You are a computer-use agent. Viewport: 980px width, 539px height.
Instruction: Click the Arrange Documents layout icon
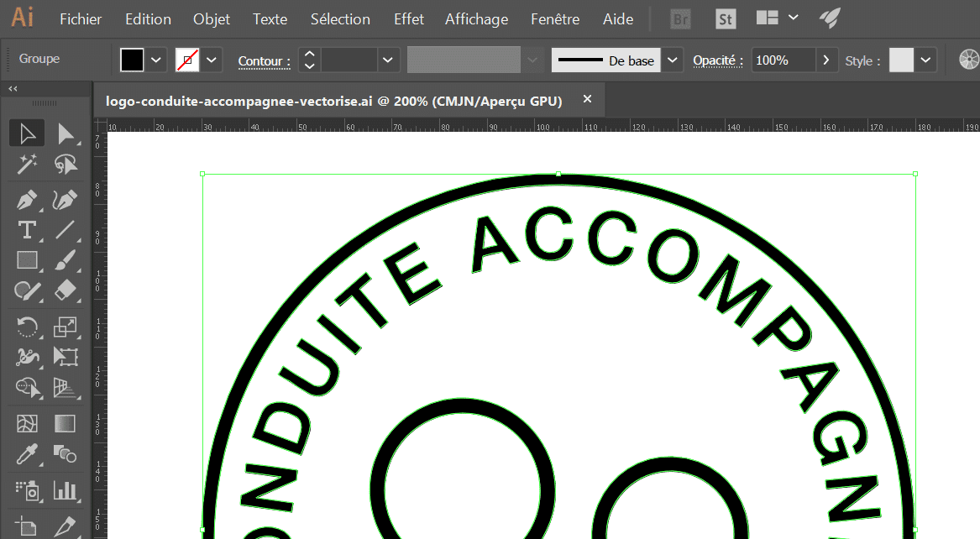(767, 18)
